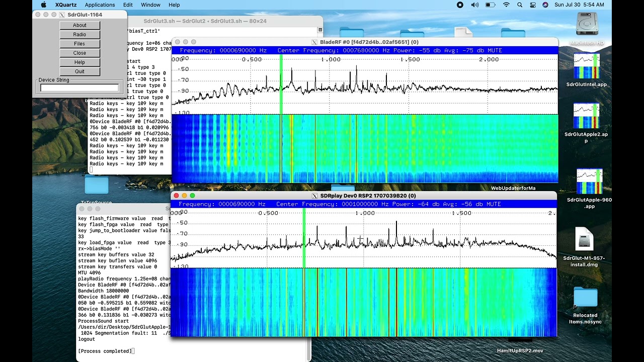The width and height of the screenshot is (644, 362).
Task: Open the Apple menu icon
Action: coord(44,5)
